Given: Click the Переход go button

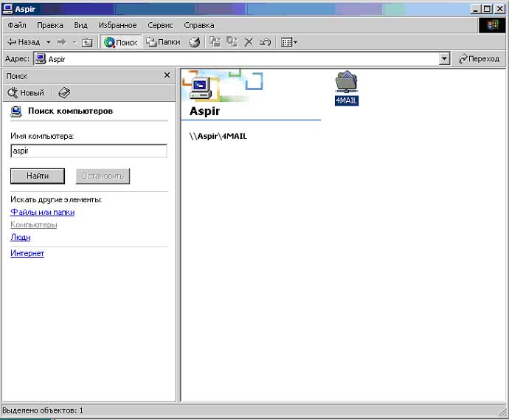Looking at the screenshot, I should click(479, 59).
